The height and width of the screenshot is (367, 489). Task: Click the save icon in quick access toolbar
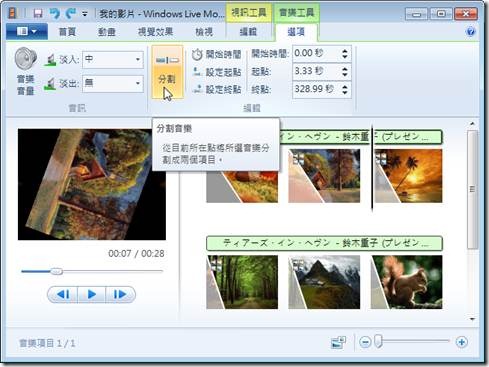38,13
